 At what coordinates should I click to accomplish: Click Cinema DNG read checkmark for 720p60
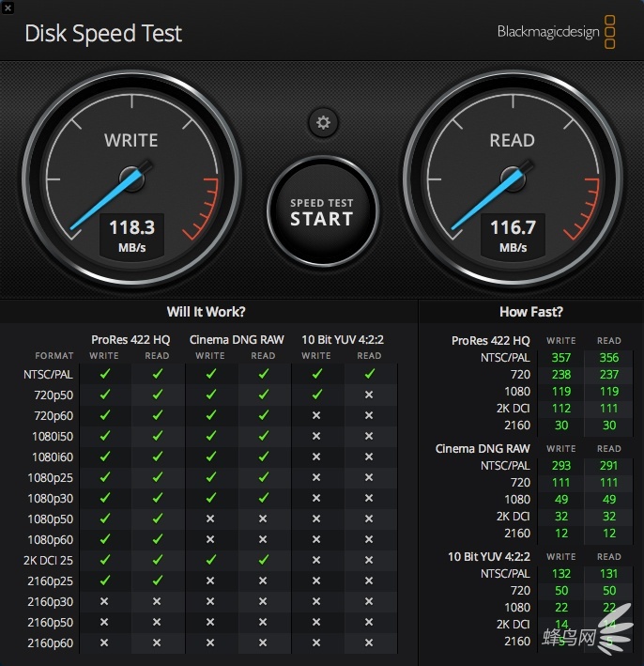point(263,414)
